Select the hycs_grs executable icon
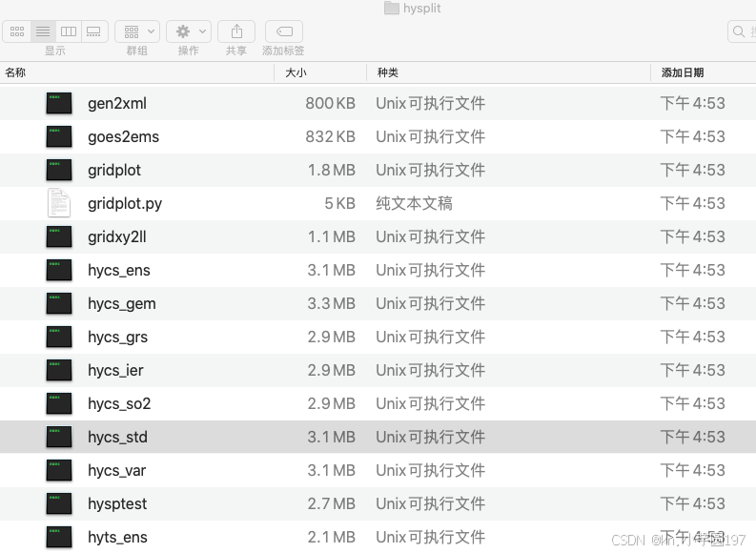 point(59,337)
